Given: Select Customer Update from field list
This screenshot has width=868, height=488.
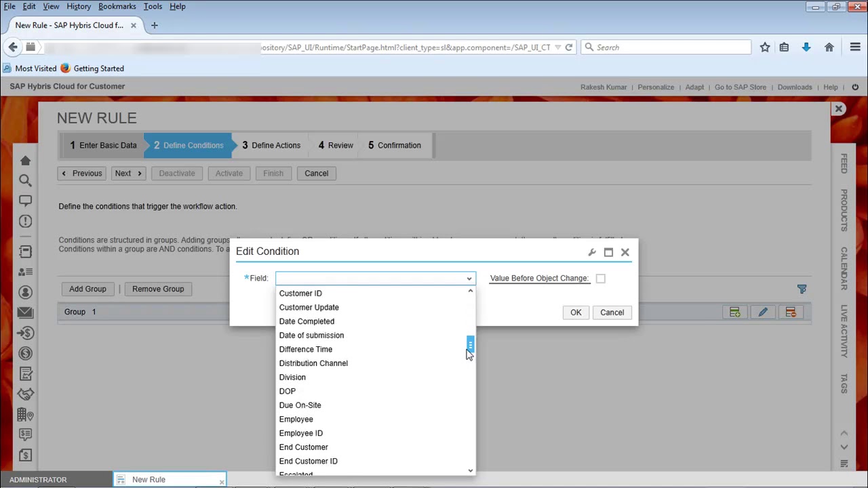Looking at the screenshot, I should pos(309,308).
